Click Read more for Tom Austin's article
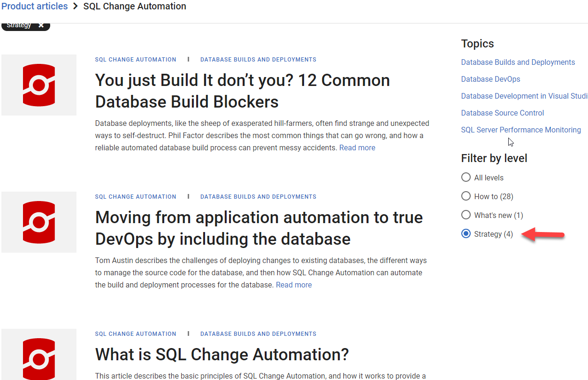The width and height of the screenshot is (588, 380). pos(294,285)
